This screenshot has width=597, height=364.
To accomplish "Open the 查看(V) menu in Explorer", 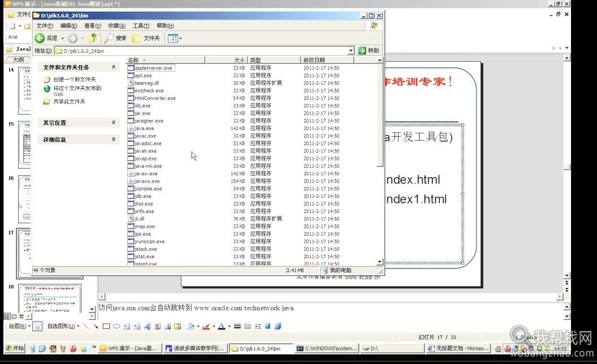I will pyautogui.click(x=93, y=26).
